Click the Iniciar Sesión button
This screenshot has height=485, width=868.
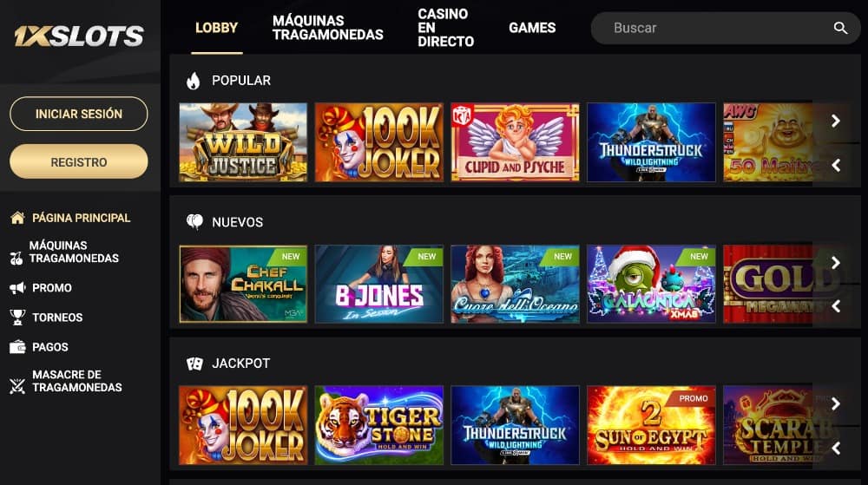point(79,114)
